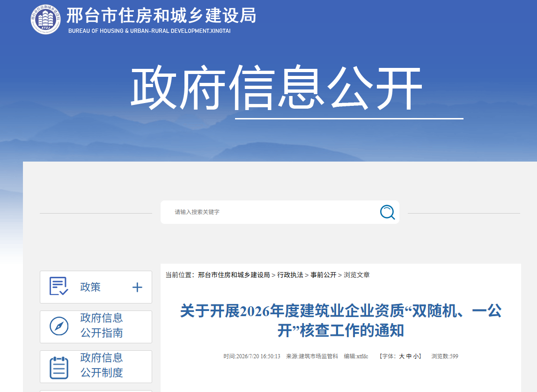Click the bureau round logo emblem
537x392 pixels.
coord(45,19)
